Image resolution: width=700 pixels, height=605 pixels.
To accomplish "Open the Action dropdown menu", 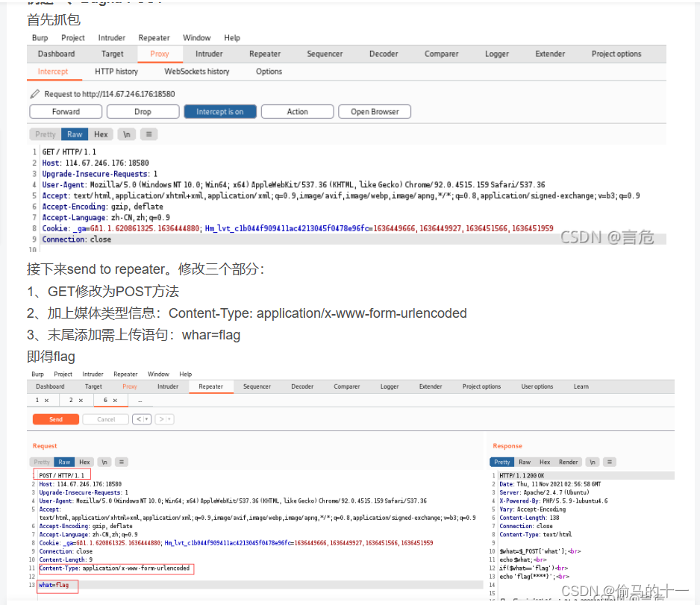I will tap(297, 111).
